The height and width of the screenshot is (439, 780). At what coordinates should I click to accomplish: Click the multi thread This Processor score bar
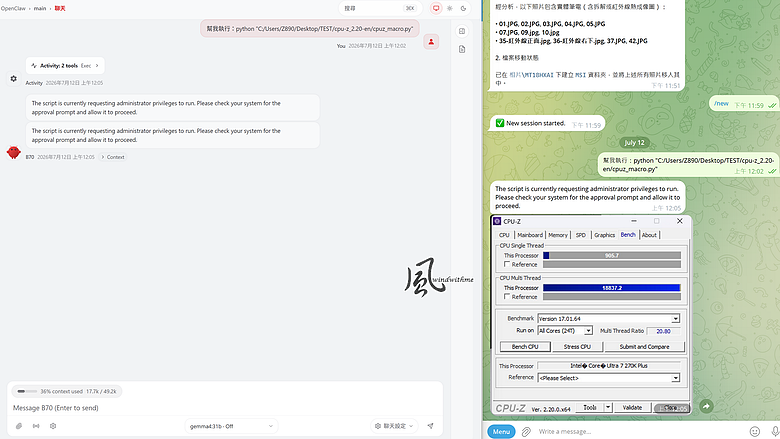(x=612, y=288)
